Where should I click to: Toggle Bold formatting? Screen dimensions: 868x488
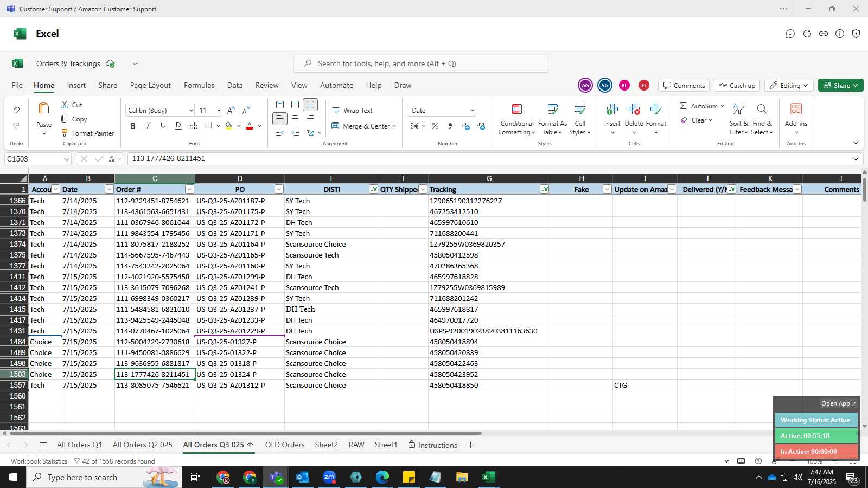[x=133, y=126]
